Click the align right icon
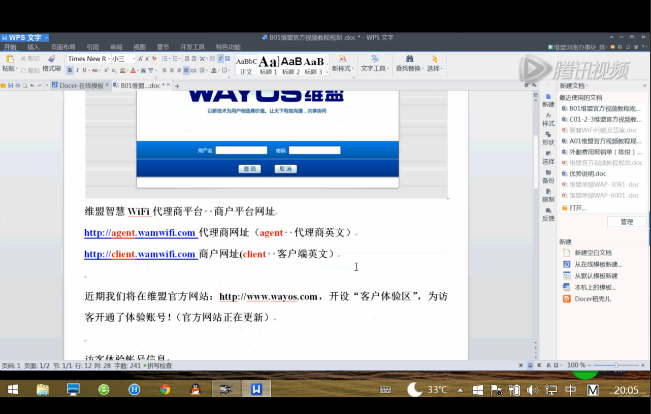Image resolution: width=651 pixels, height=414 pixels. pos(179,70)
